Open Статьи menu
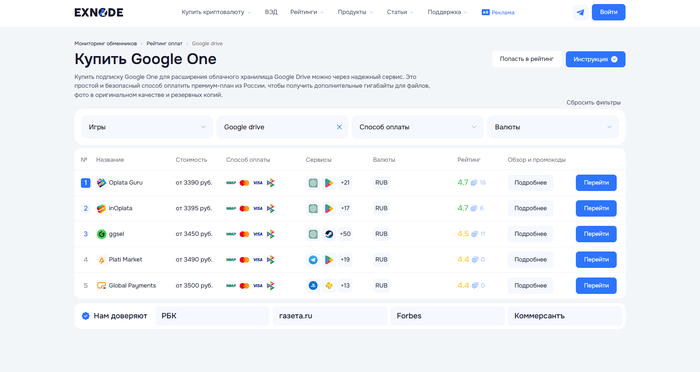This screenshot has height=372, width=700. (x=400, y=13)
